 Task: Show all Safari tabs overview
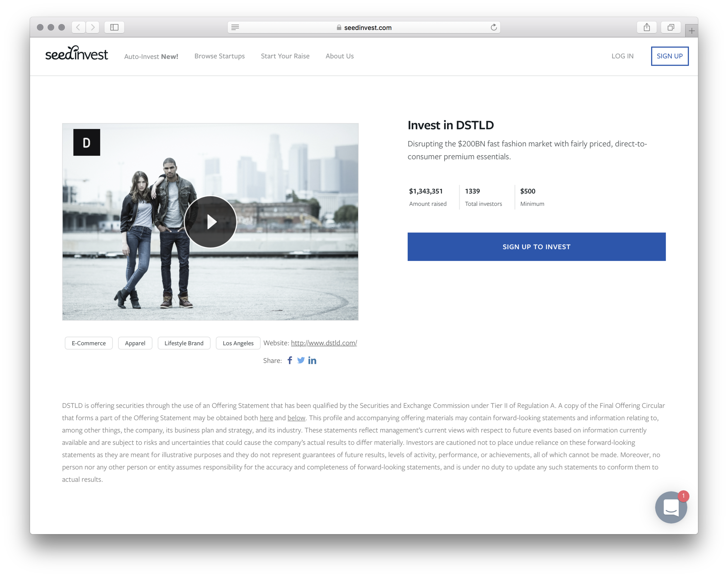click(x=671, y=27)
